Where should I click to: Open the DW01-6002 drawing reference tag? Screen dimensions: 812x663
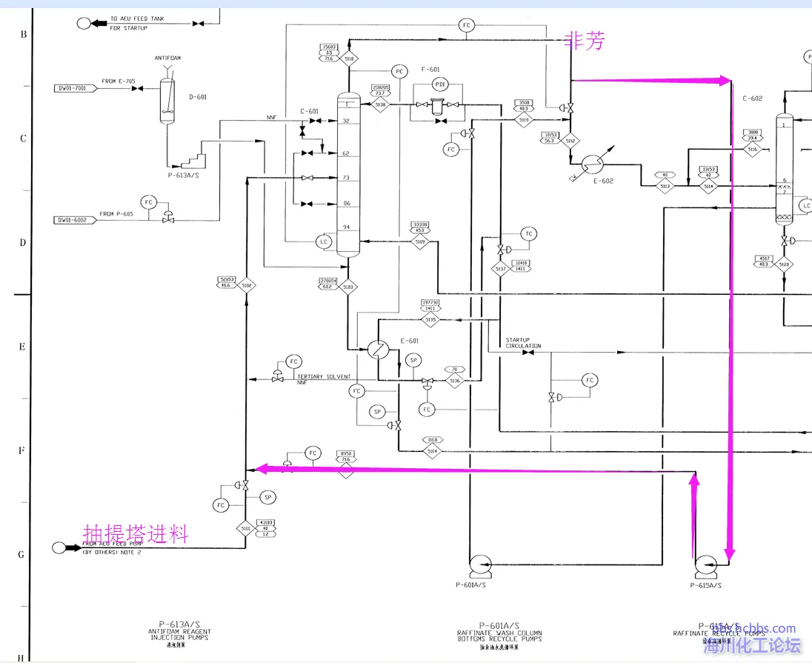point(72,220)
